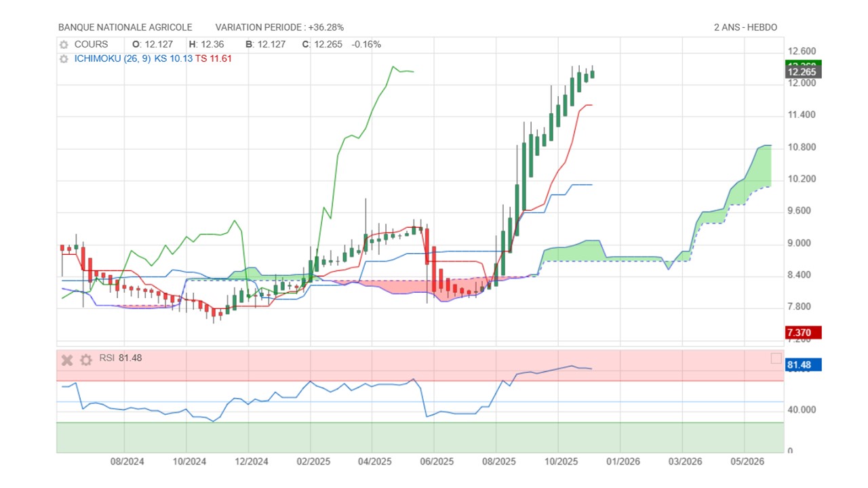The width and height of the screenshot is (868, 488).
Task: Click the BANQUE NATIONALE AGRICOLE title
Action: (125, 28)
